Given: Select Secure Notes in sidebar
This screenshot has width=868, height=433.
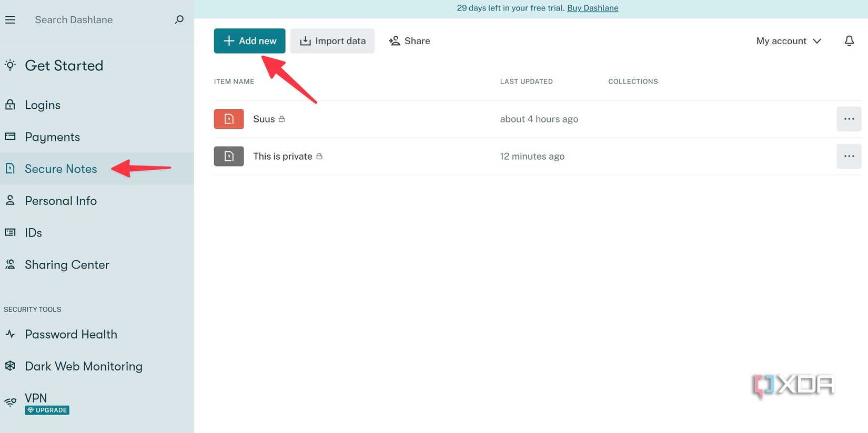Looking at the screenshot, I should (61, 169).
